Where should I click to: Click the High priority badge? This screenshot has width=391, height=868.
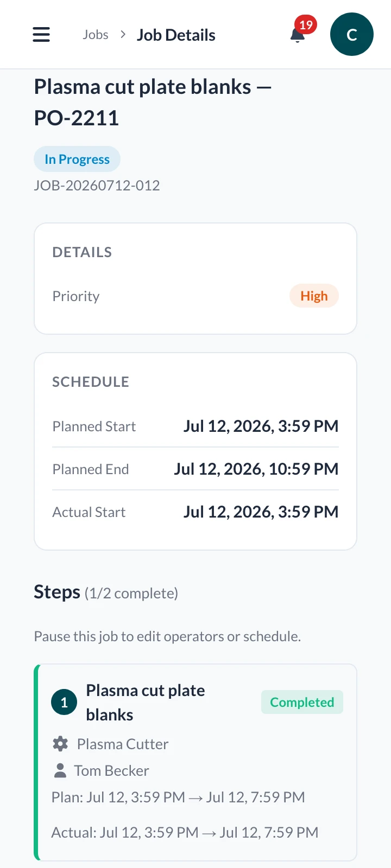coord(314,296)
